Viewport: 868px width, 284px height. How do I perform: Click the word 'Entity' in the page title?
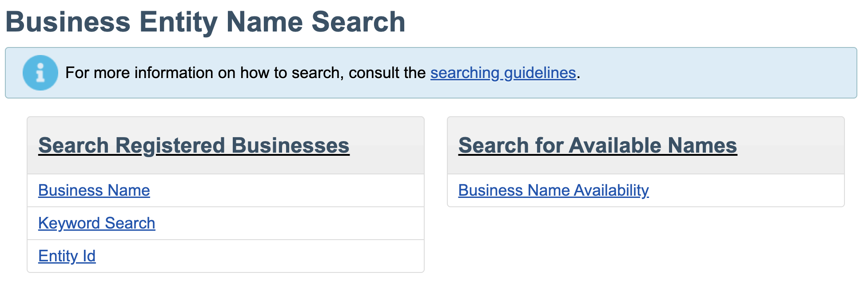click(x=178, y=22)
